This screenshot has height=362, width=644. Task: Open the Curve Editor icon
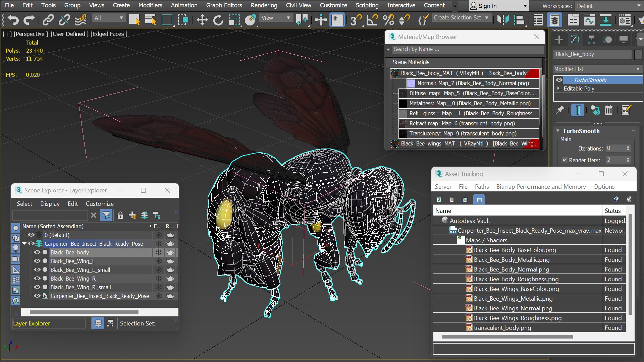(589, 20)
